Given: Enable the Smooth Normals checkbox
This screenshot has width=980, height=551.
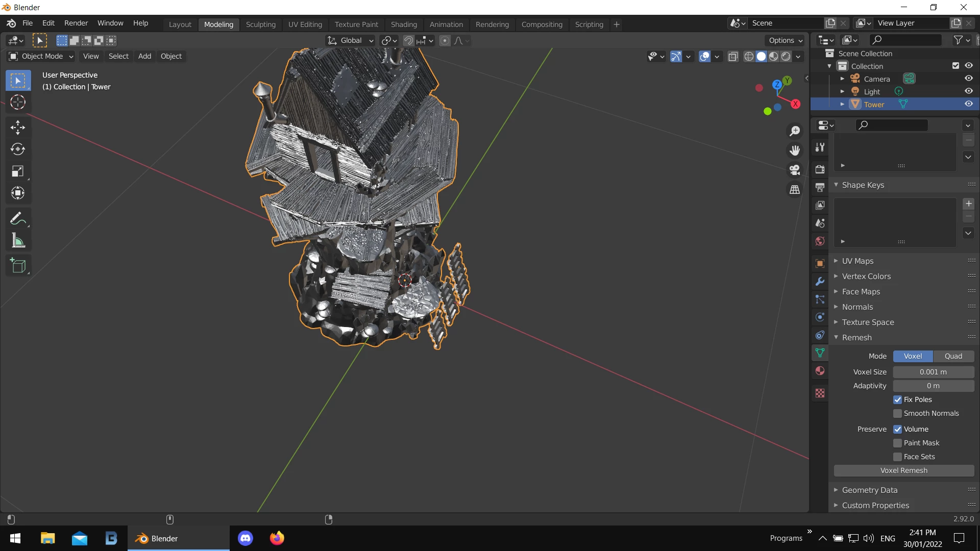Looking at the screenshot, I should pyautogui.click(x=897, y=414).
